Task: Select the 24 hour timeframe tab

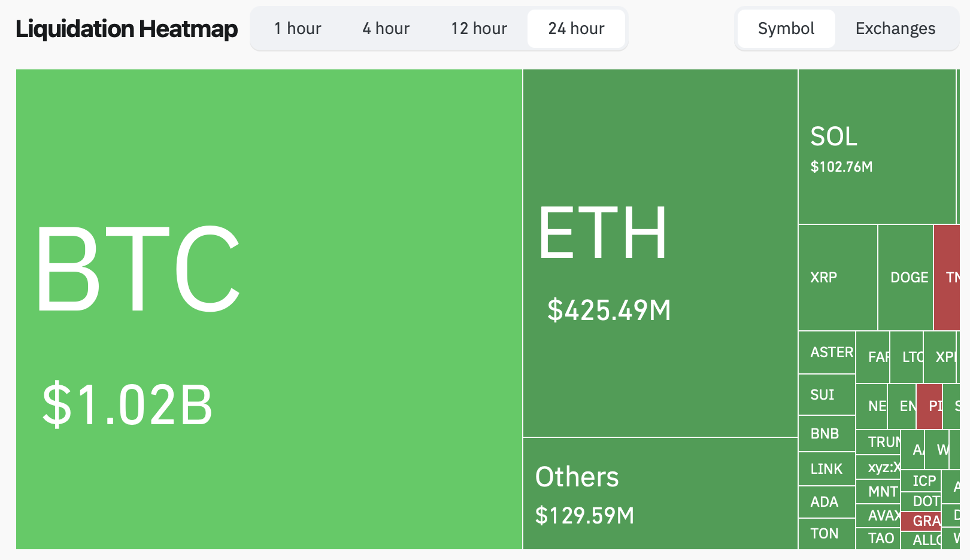Action: point(576,29)
